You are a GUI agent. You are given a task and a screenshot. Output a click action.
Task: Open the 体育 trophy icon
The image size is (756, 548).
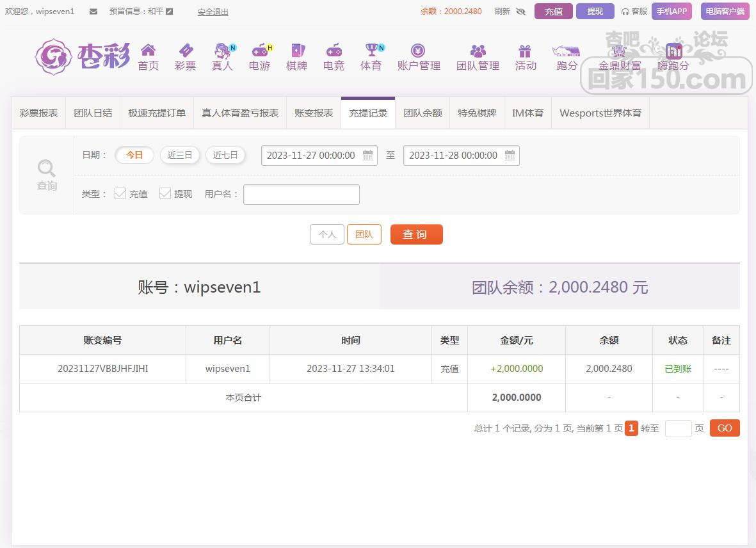(371, 51)
